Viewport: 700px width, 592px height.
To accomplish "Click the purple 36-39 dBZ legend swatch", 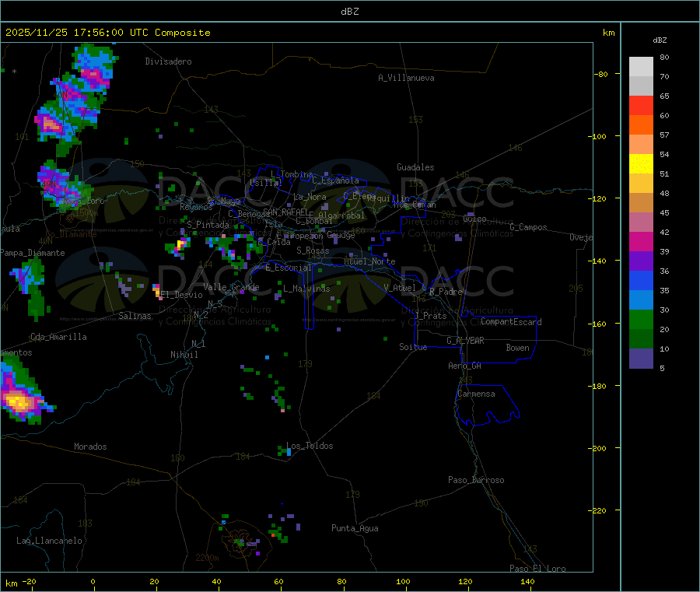I will tap(641, 261).
